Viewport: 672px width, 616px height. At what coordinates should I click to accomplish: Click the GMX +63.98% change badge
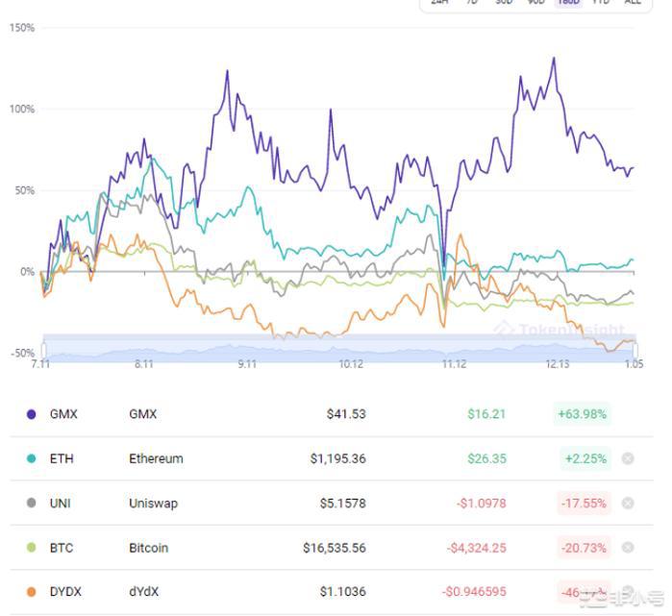point(583,414)
